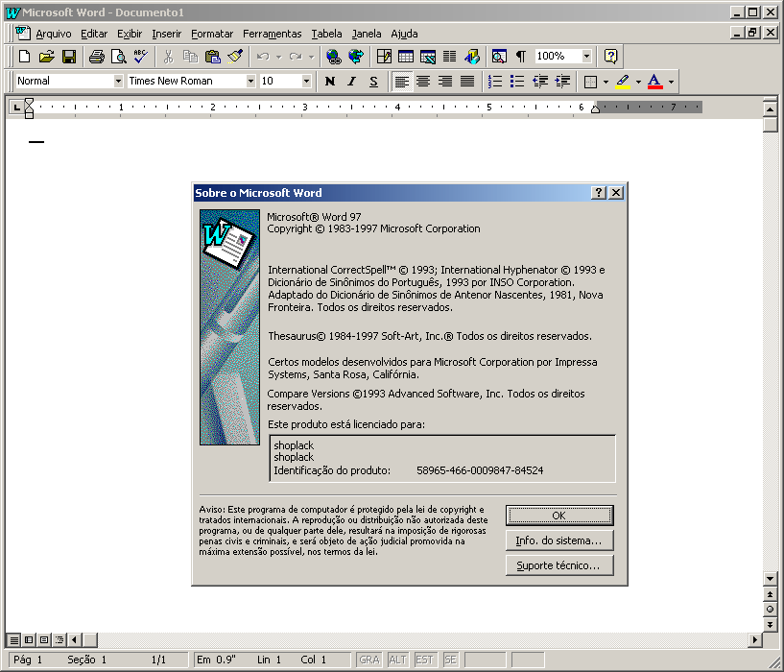This screenshot has height=672, width=784.
Task: Click the dialog's question mark help button
Action: click(599, 193)
